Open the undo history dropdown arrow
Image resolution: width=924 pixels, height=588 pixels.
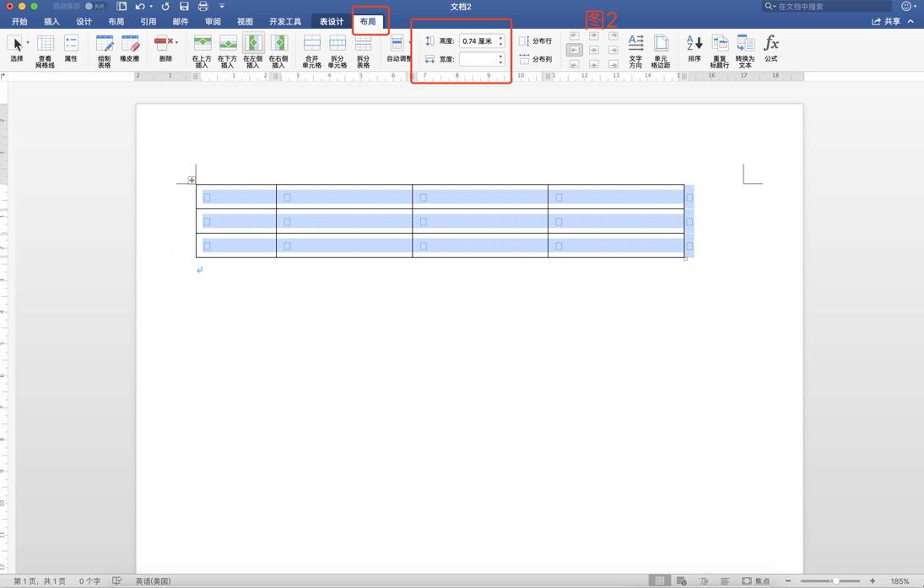coord(151,7)
